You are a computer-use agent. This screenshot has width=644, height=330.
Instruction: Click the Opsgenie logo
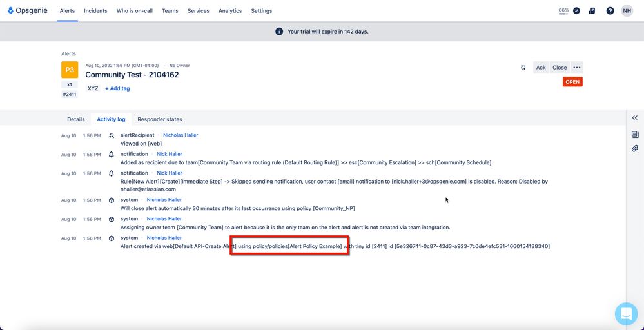click(x=28, y=11)
